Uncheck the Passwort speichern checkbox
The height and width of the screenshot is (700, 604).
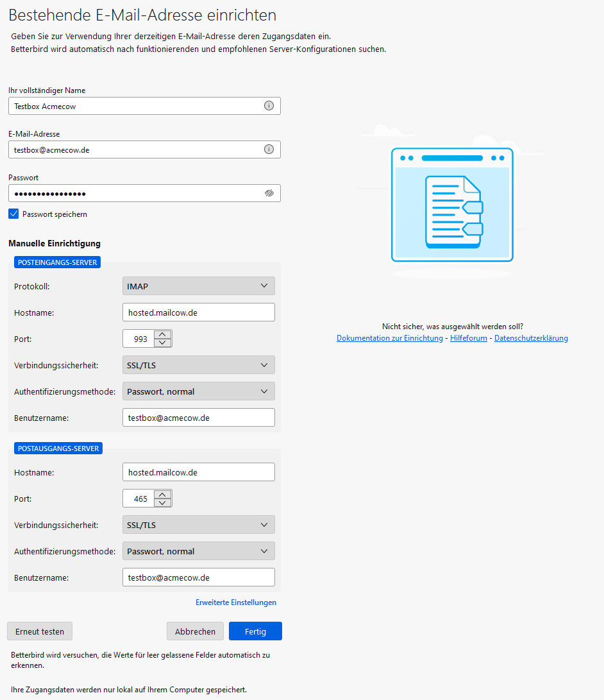tap(13, 214)
